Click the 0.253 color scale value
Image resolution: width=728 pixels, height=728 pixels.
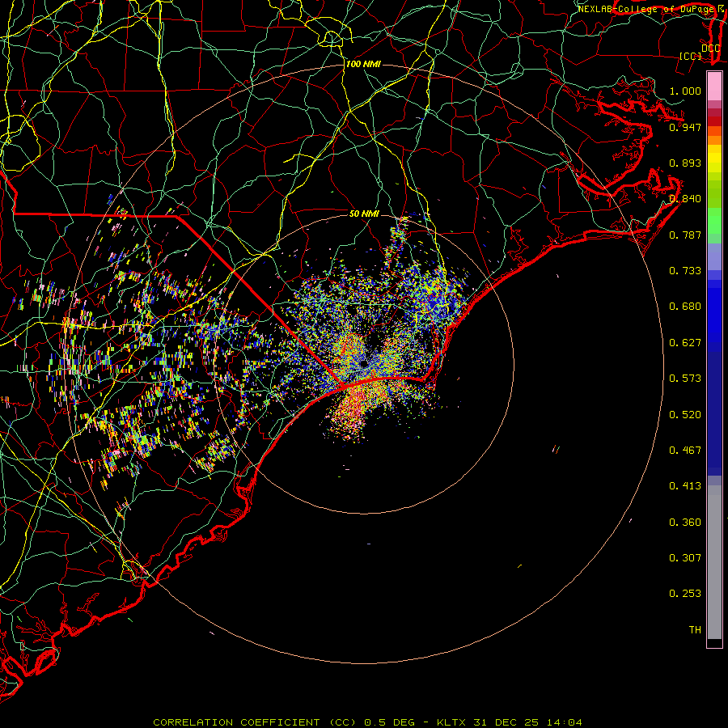[x=685, y=594]
